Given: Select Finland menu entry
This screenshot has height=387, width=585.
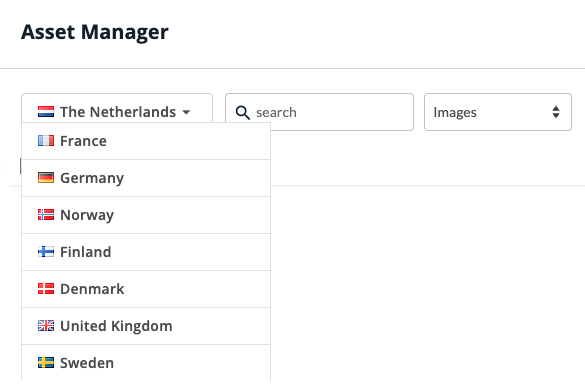Looking at the screenshot, I should [146, 252].
